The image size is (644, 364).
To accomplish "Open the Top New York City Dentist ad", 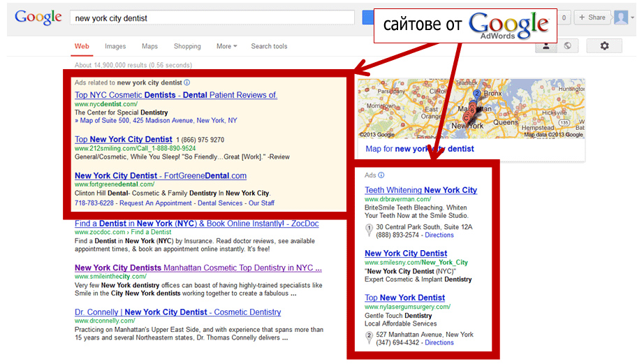I will pos(123,139).
